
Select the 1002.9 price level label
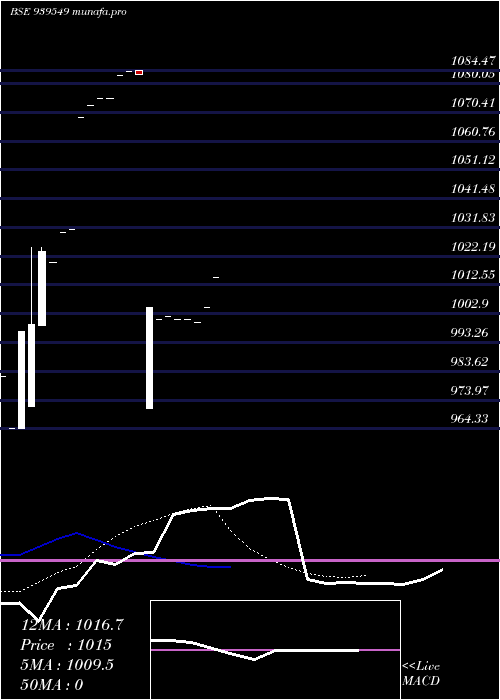(470, 304)
